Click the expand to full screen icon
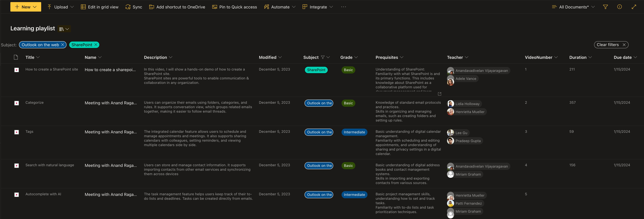644x219 pixels. [633, 7]
